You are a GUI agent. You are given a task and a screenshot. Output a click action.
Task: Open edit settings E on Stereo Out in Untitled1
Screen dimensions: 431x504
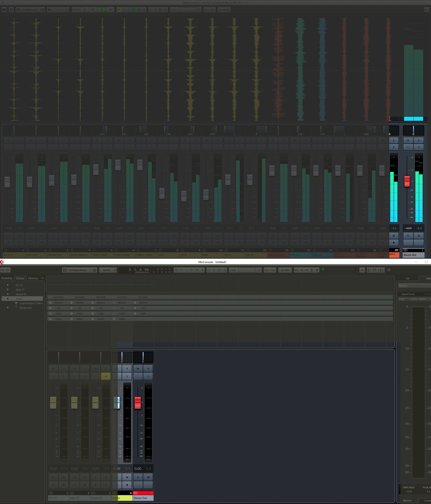click(148, 377)
